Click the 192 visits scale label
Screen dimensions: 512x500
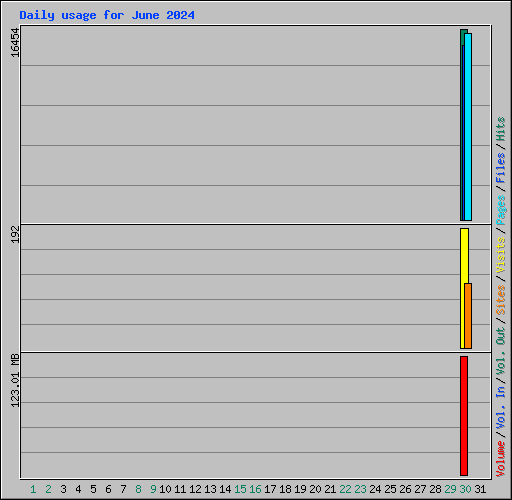coord(15,235)
